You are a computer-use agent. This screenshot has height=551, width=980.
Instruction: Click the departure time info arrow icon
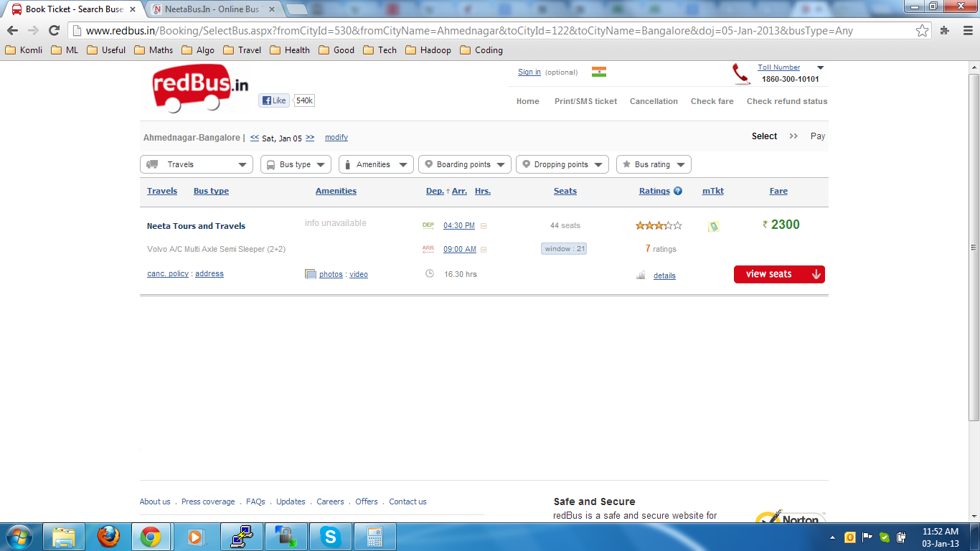pyautogui.click(x=484, y=226)
